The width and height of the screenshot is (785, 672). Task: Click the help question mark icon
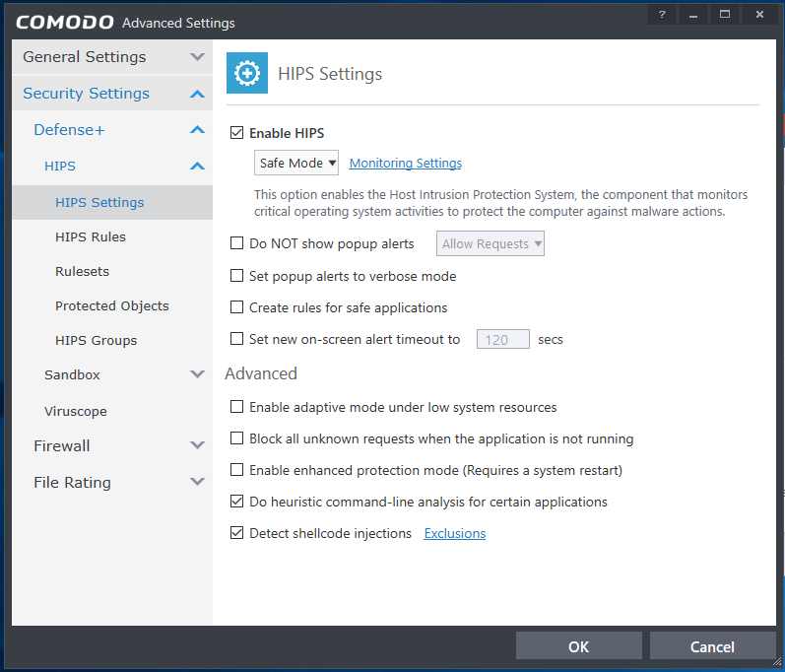tap(662, 15)
